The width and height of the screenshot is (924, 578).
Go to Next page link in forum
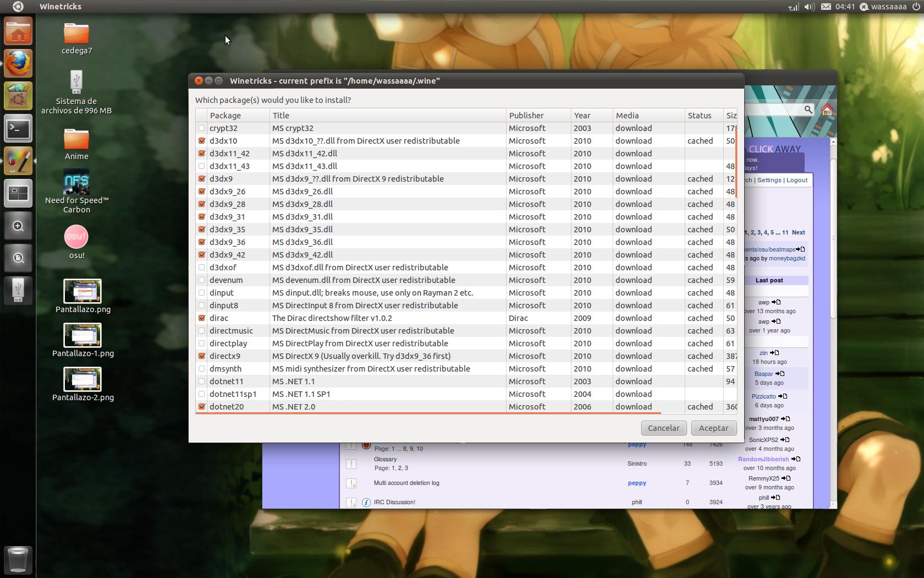pyautogui.click(x=798, y=232)
